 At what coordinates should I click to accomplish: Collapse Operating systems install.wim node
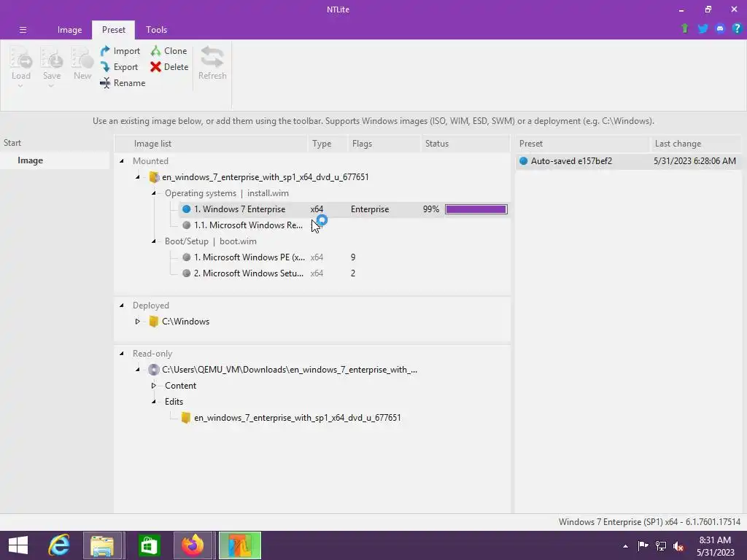point(154,193)
